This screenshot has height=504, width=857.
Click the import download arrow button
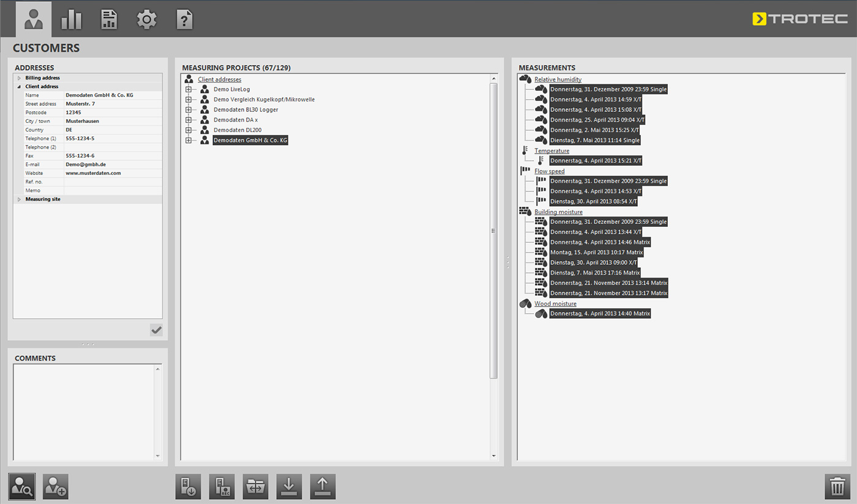coord(290,487)
